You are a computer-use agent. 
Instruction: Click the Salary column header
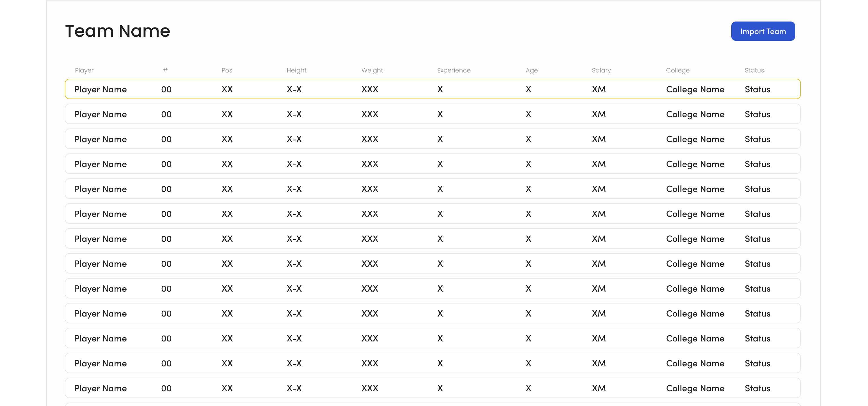click(x=601, y=70)
